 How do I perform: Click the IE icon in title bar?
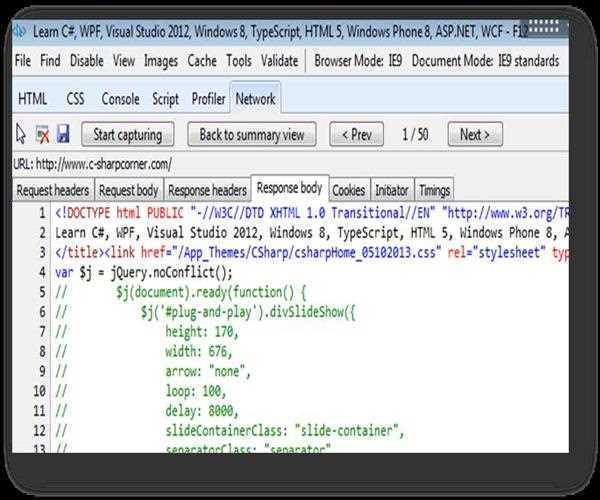[x=21, y=31]
